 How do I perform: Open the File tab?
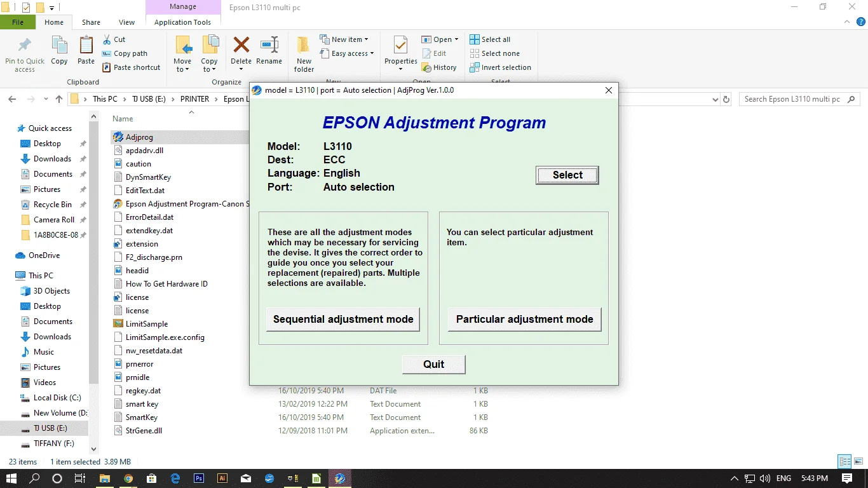18,22
